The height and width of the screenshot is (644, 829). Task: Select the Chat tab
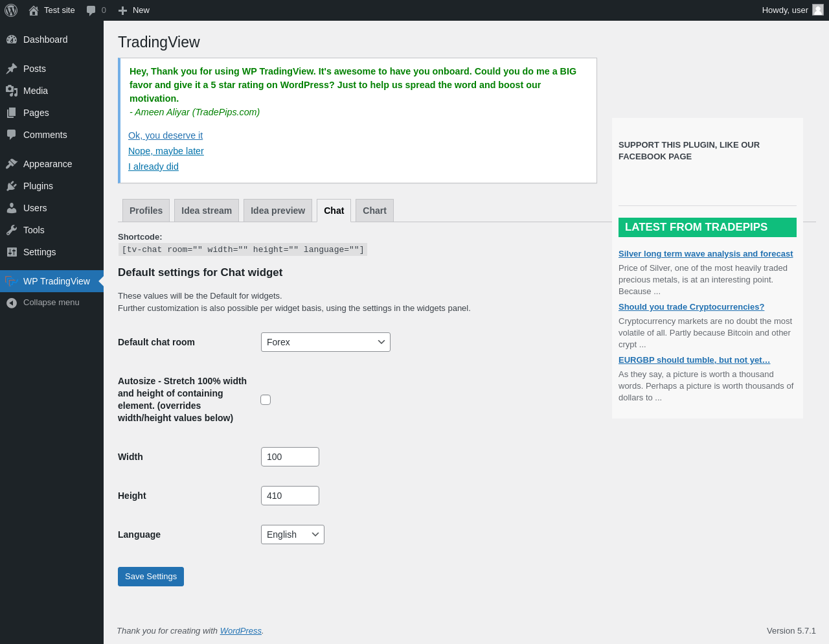pyautogui.click(x=334, y=211)
